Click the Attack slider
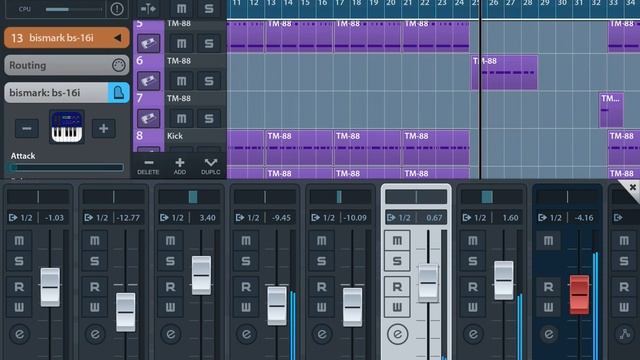 click(x=66, y=167)
